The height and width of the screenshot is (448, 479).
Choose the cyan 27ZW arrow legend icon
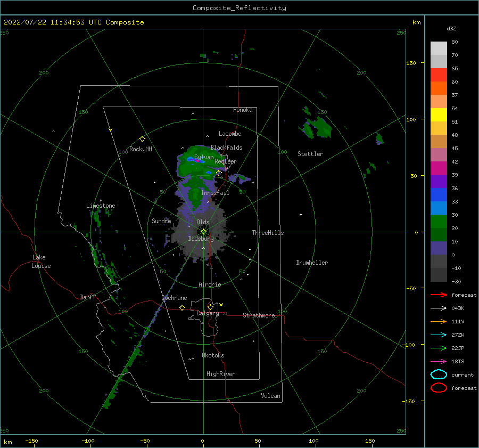click(x=439, y=335)
